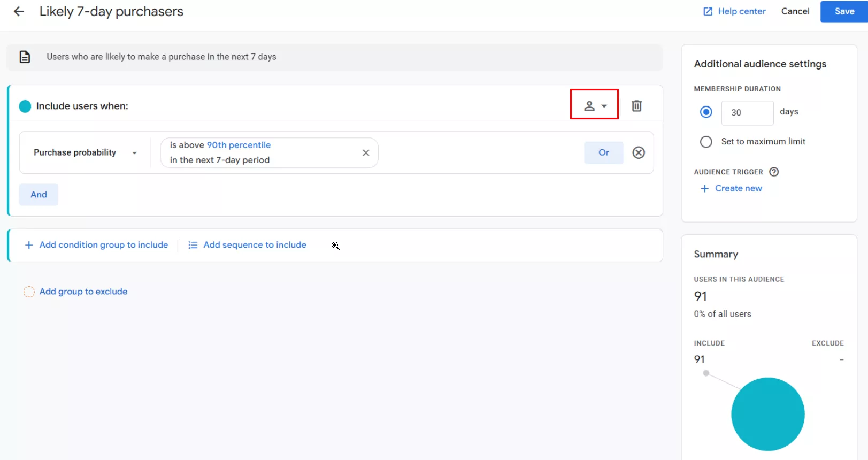Screen dimensions: 868x460
Task: Click the Cancel button
Action: 795,11
